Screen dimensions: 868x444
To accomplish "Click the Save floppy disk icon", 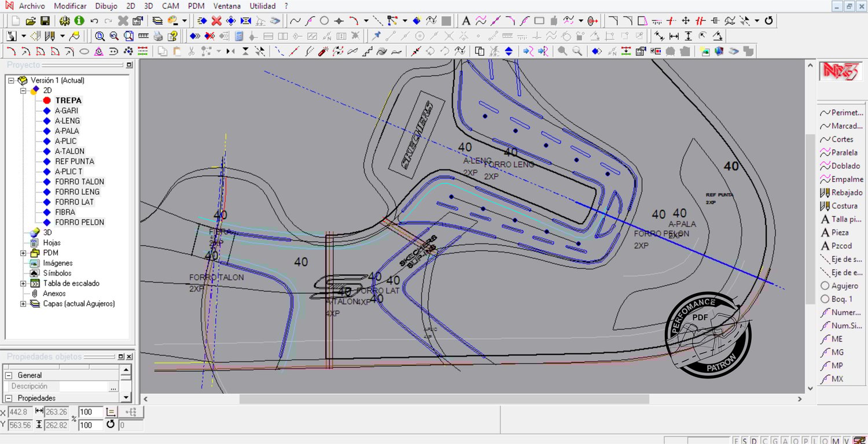I will pos(45,21).
